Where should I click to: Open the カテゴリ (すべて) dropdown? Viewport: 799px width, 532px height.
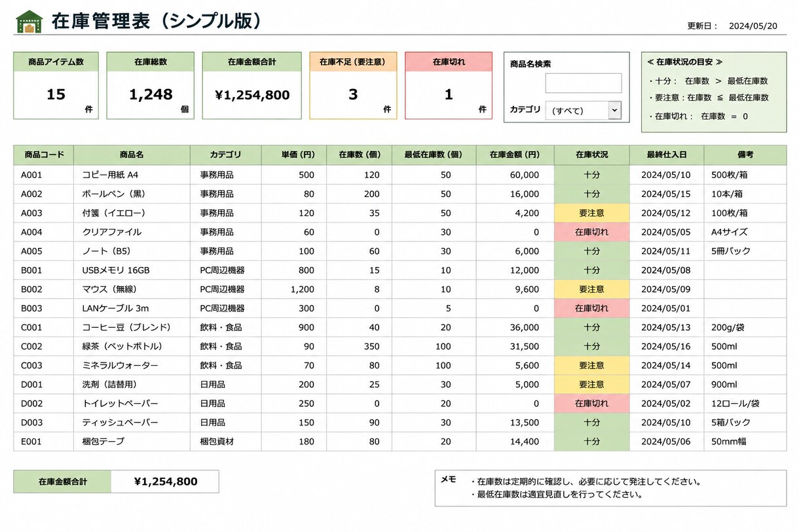583,111
